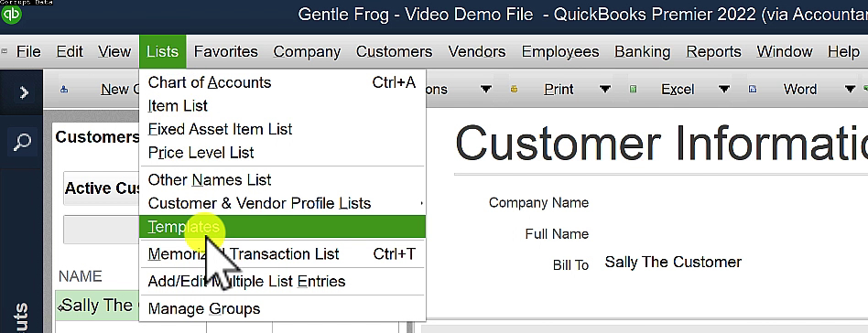Open the sidebar search magnifier
The width and height of the screenshot is (868, 333).
point(22,142)
